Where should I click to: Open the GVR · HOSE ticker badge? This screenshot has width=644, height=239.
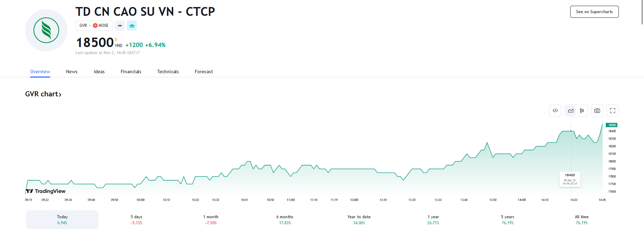tap(94, 25)
